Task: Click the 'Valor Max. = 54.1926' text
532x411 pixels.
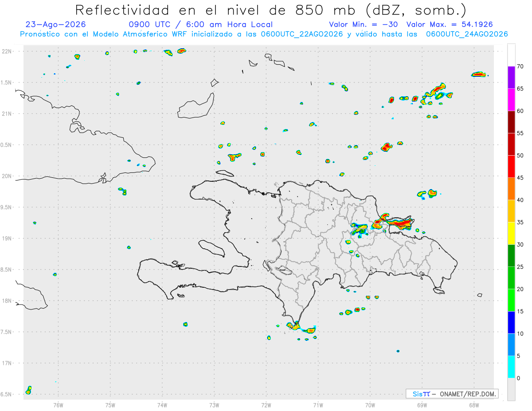Action: click(450, 24)
